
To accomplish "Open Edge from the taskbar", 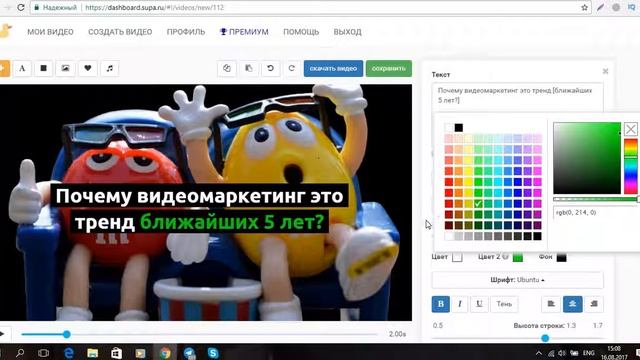I will click(x=69, y=353).
